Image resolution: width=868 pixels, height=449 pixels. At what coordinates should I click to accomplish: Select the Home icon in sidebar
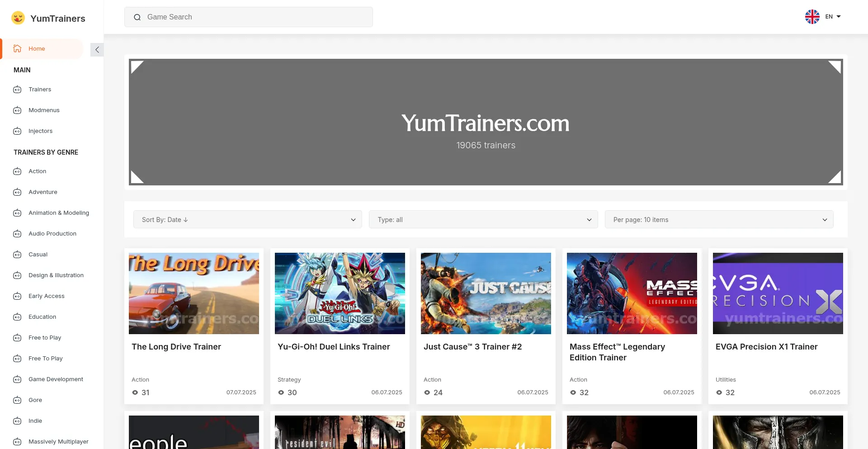17,48
